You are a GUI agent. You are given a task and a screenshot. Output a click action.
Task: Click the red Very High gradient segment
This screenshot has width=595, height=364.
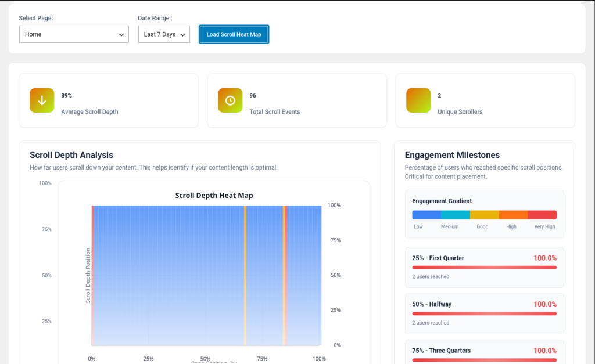click(542, 215)
